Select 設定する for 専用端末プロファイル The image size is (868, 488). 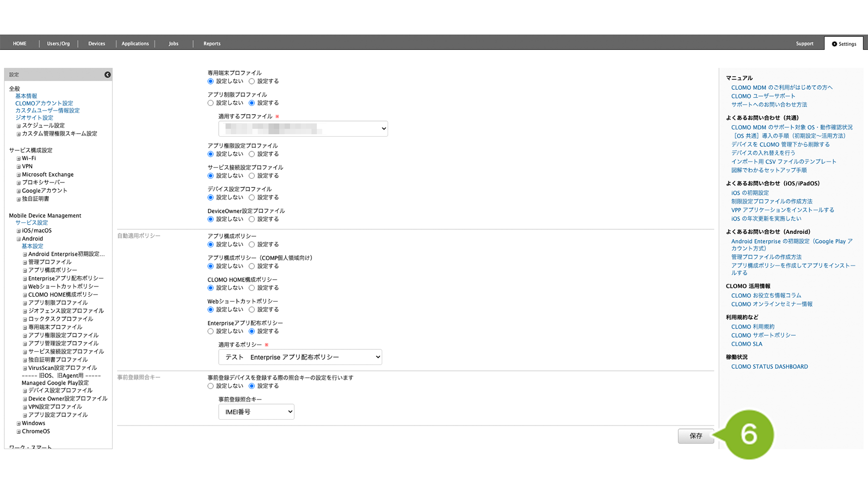[252, 81]
